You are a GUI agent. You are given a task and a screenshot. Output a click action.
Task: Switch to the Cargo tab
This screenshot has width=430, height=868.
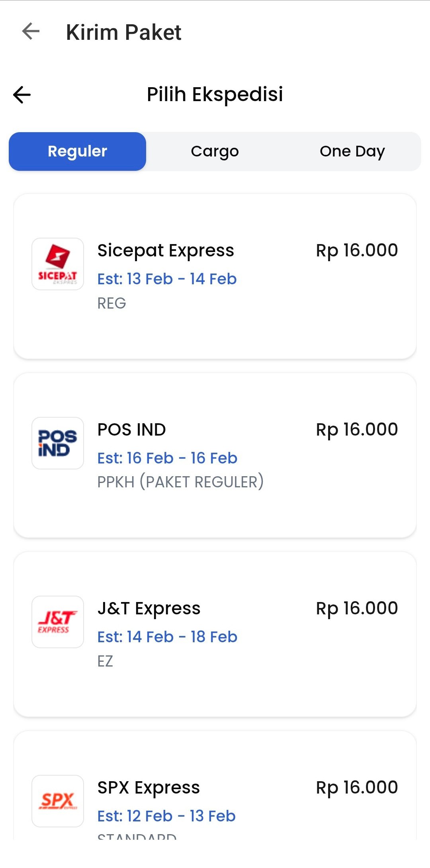pos(215,151)
